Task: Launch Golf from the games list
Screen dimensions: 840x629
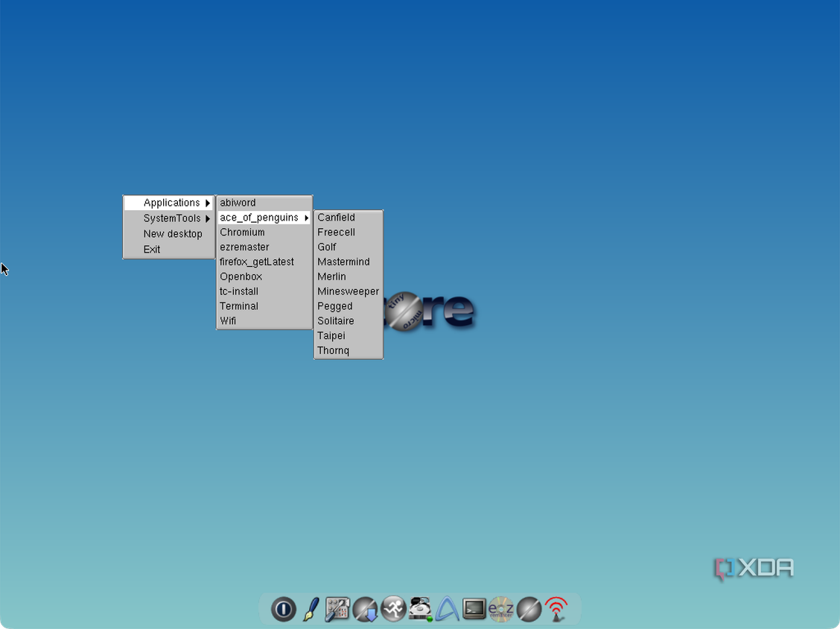Action: (x=349, y=247)
